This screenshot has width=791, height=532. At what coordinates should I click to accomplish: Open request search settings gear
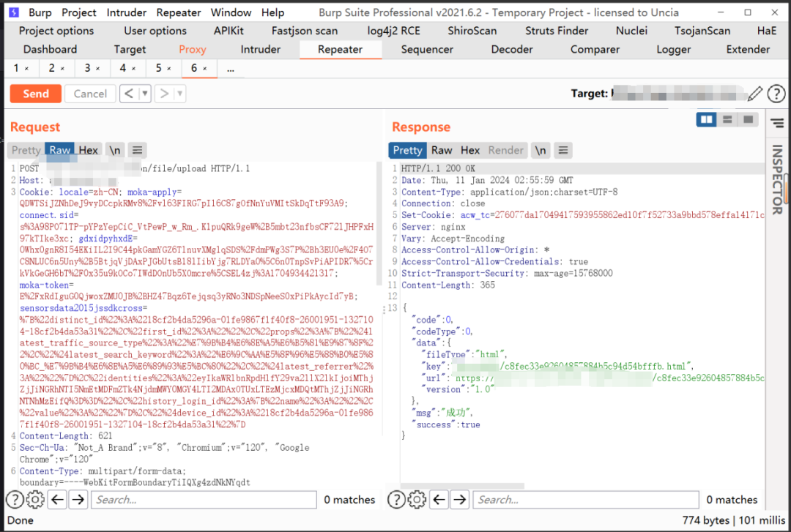click(35, 500)
